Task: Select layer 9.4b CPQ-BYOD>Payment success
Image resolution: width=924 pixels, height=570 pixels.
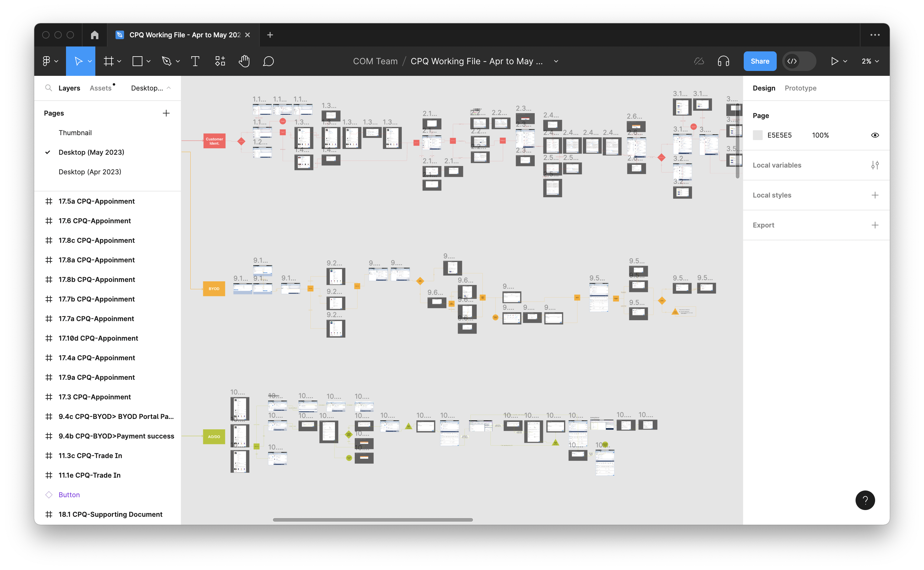Action: tap(107, 436)
